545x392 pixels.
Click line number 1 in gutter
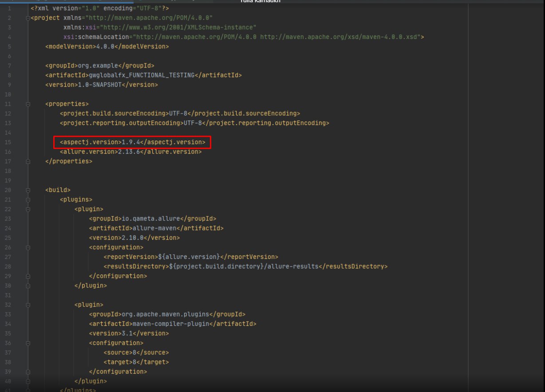(x=9, y=8)
